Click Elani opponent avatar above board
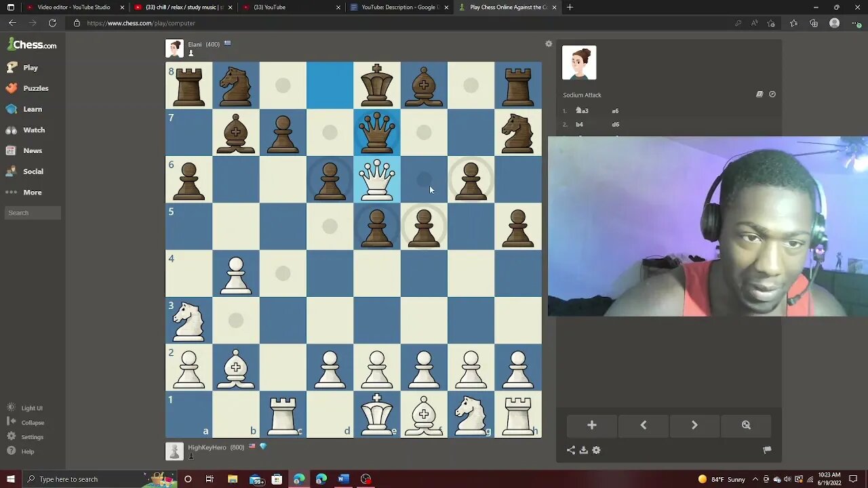Viewport: 868px width, 488px height. pyautogui.click(x=174, y=48)
